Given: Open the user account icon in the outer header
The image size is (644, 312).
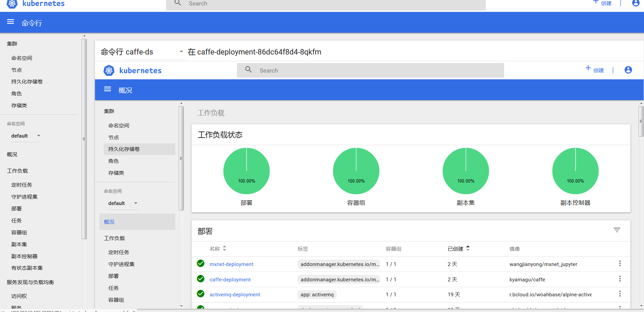Looking at the screenshot, I should (x=635, y=3).
